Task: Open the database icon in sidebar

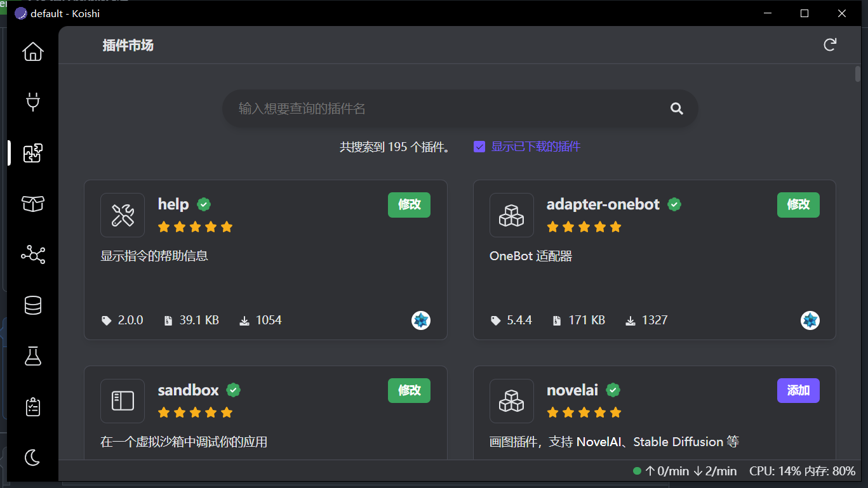Action: point(33,305)
